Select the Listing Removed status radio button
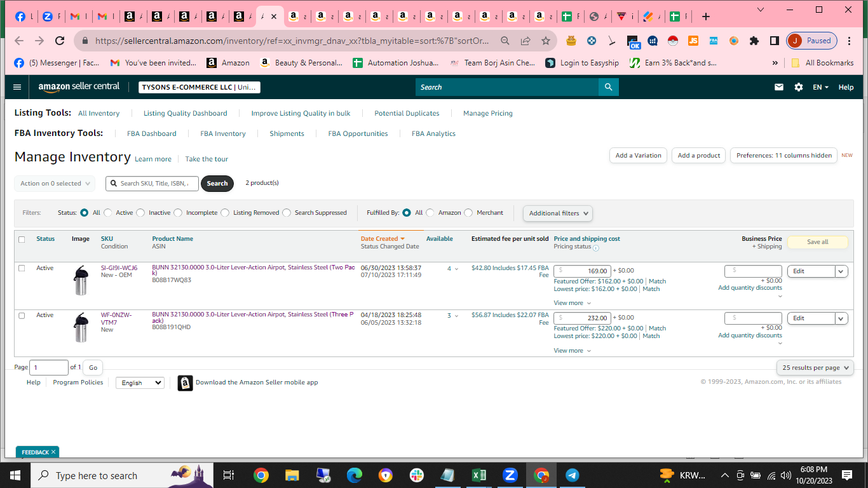Viewport: 868px width, 488px height. tap(225, 213)
